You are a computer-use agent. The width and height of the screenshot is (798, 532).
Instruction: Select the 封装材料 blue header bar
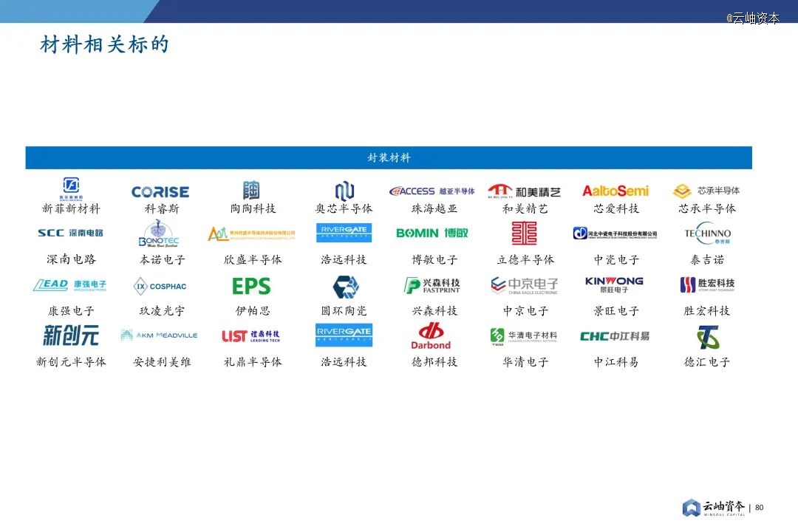tap(389, 158)
